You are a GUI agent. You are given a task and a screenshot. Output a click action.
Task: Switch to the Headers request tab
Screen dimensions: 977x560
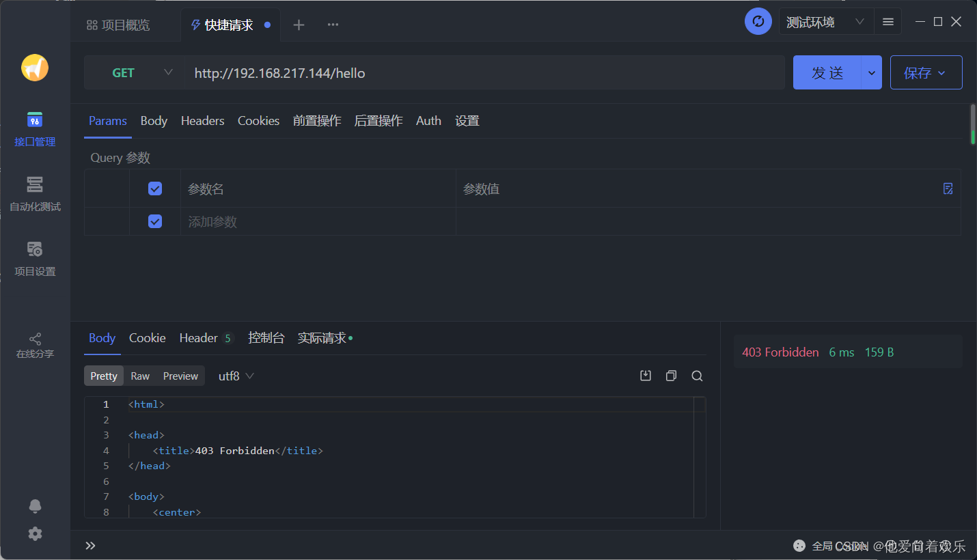202,121
